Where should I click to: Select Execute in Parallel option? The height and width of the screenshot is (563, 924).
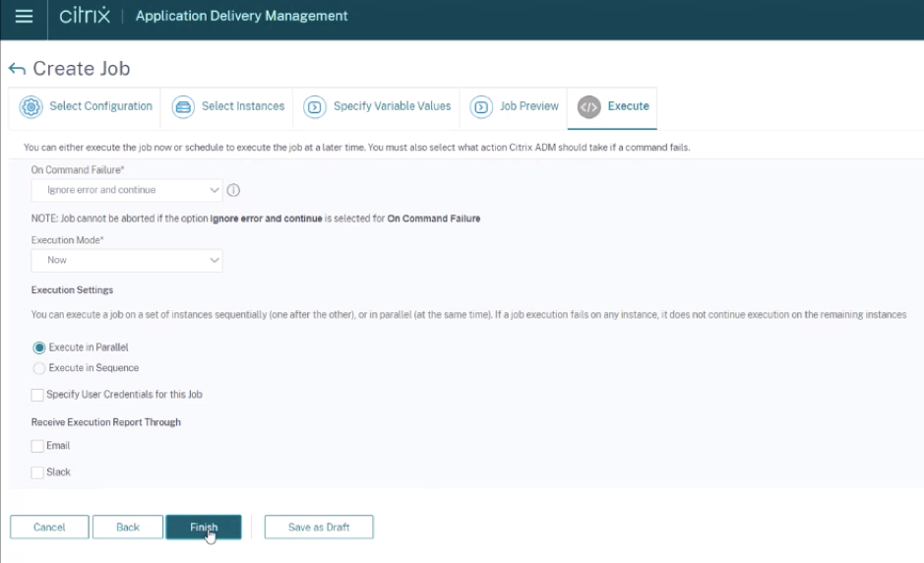tap(39, 347)
